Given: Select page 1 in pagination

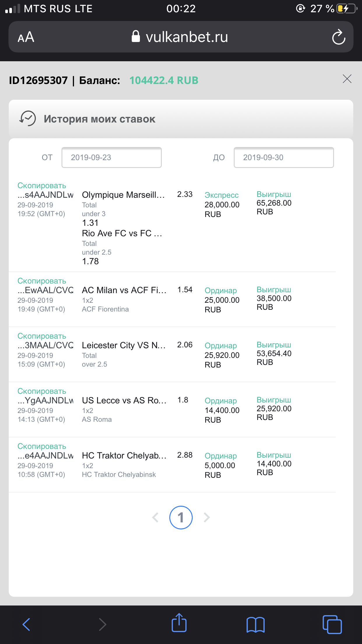Looking at the screenshot, I should (x=181, y=517).
